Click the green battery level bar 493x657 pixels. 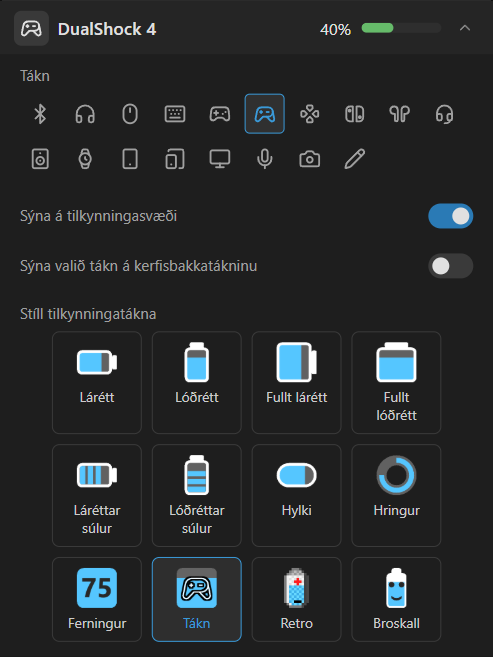tap(401, 28)
